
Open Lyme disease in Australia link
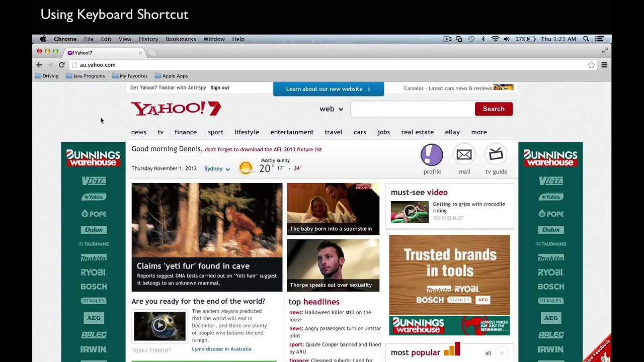[x=221, y=349]
